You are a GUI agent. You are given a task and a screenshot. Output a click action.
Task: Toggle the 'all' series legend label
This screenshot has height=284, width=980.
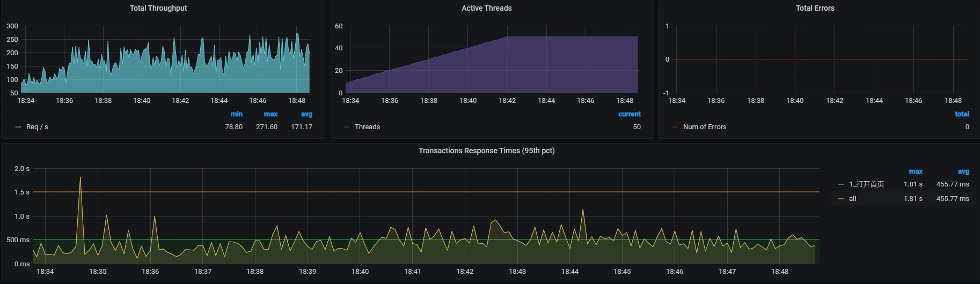pyautogui.click(x=852, y=199)
